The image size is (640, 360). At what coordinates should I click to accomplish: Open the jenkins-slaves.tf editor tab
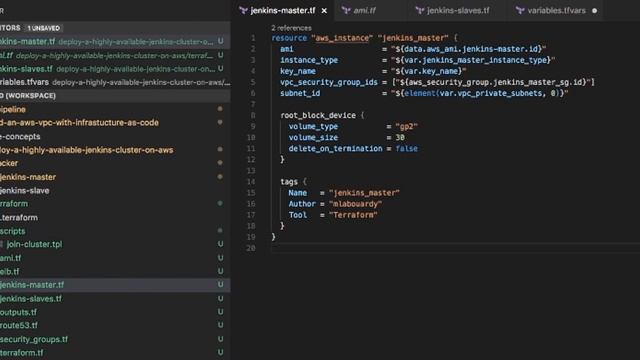tap(458, 11)
